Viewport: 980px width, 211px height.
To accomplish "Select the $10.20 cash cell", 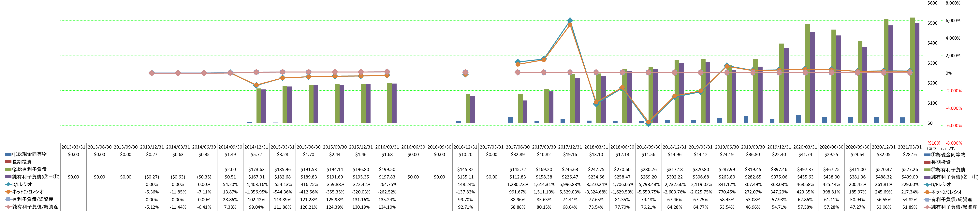I will click(466, 155).
